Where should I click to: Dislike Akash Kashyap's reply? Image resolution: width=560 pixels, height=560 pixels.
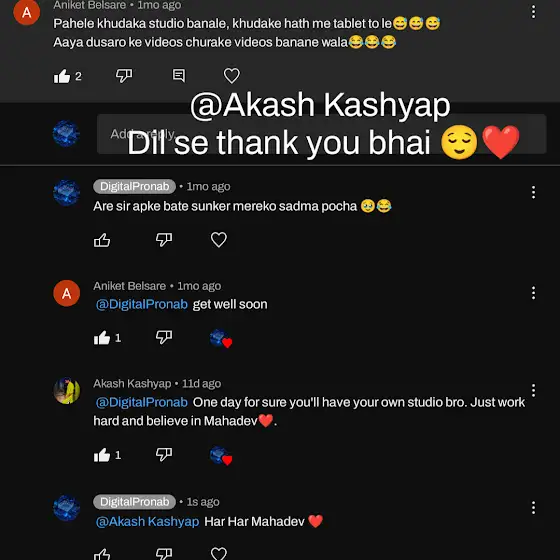pyautogui.click(x=164, y=455)
